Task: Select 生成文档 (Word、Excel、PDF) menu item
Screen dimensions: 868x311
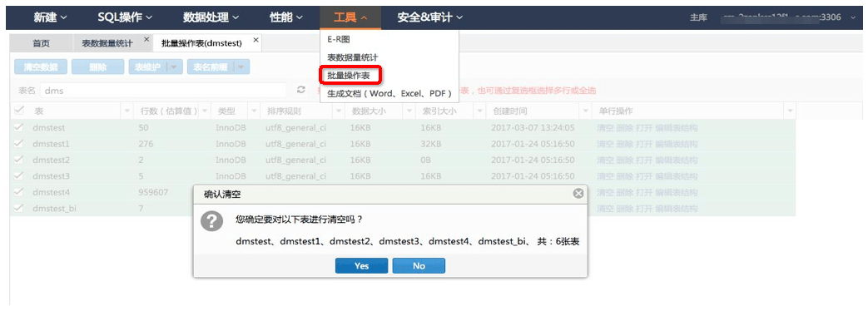Action: point(389,93)
